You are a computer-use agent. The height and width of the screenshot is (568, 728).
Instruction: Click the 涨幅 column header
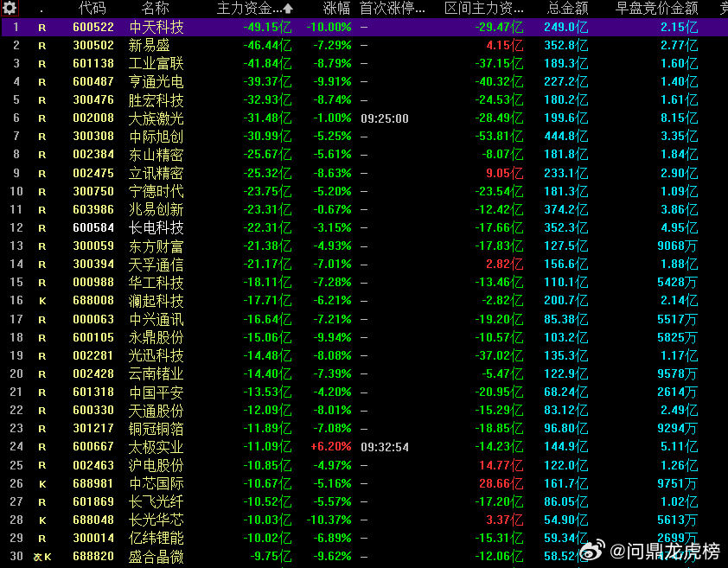pyautogui.click(x=336, y=8)
